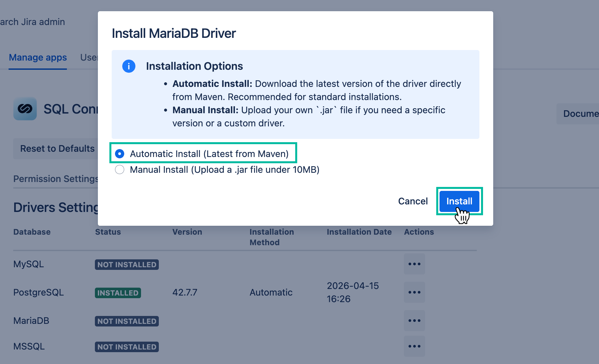This screenshot has height=364, width=599.
Task: Cancel the MariaDB driver installation dialog
Action: pos(413,201)
